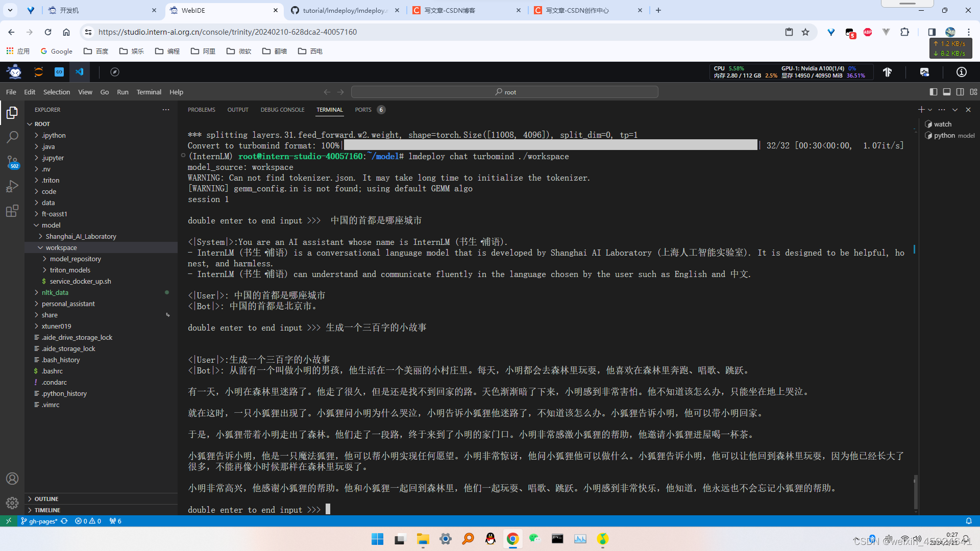Open the Manage gear icon at bottom left
The height and width of the screenshot is (551, 980).
point(12,503)
